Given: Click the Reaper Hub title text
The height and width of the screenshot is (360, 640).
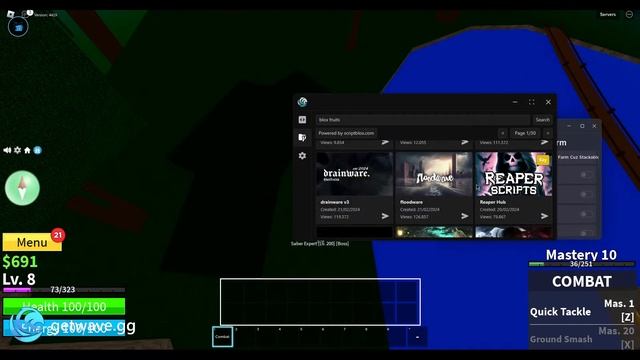Looking at the screenshot, I should pos(493,202).
